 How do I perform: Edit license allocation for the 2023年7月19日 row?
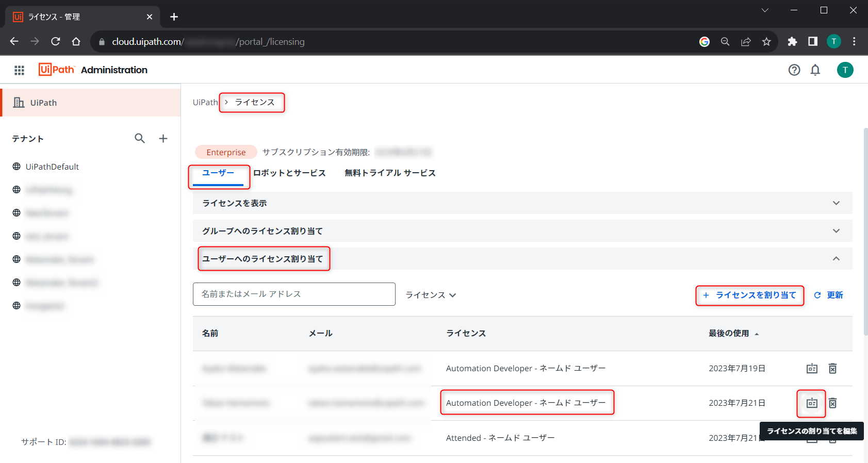coord(812,368)
